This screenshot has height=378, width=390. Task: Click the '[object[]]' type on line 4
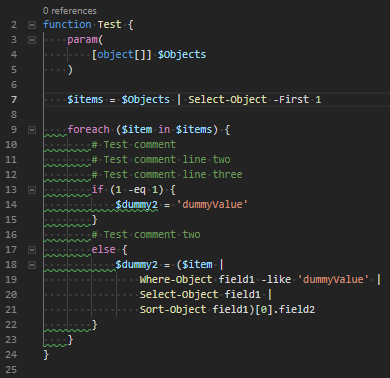pyautogui.click(x=121, y=55)
